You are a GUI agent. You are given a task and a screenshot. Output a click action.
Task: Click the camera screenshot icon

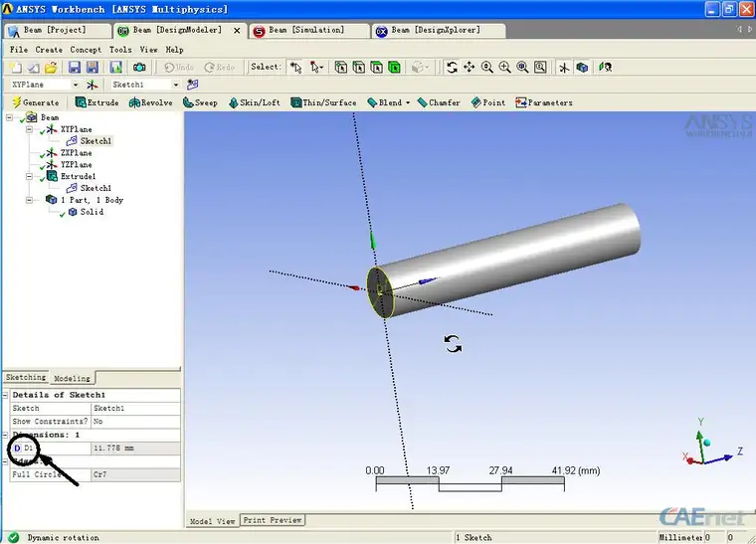(x=139, y=67)
